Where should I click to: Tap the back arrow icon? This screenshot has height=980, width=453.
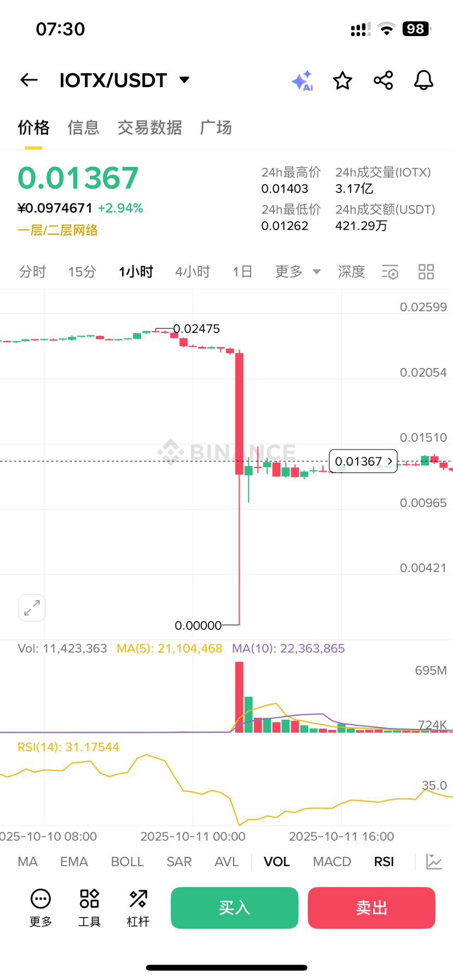click(x=29, y=80)
